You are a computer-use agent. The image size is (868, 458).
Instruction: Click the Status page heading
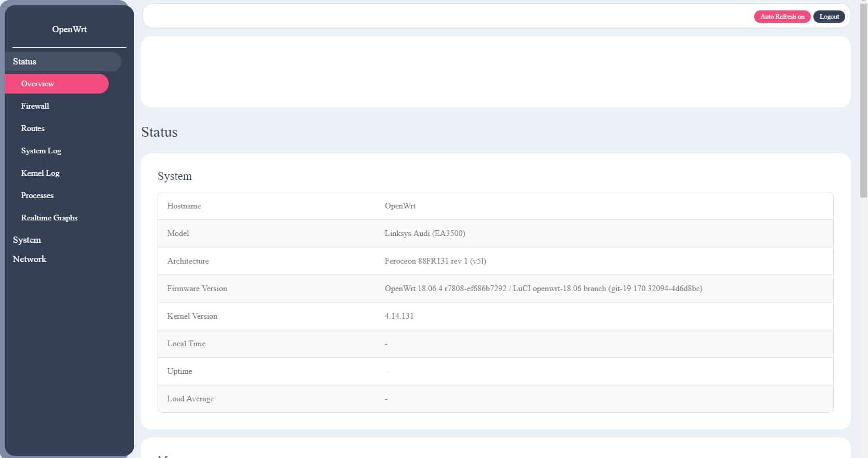click(159, 132)
